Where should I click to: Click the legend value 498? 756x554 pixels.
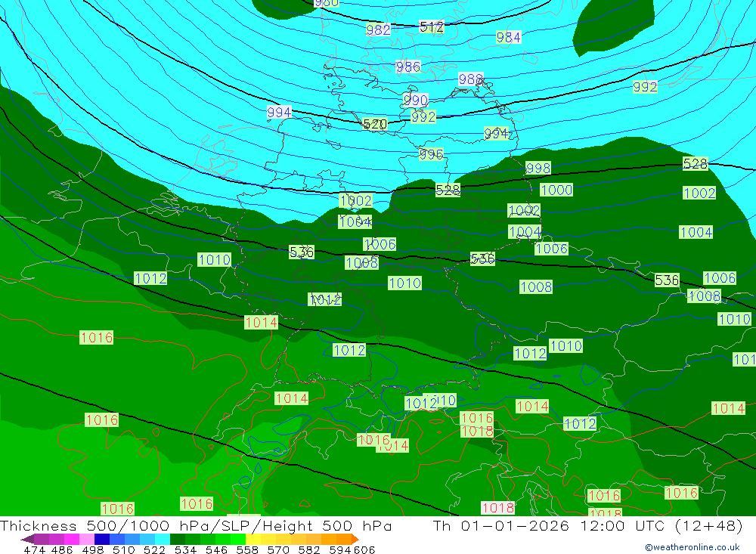[x=93, y=549]
